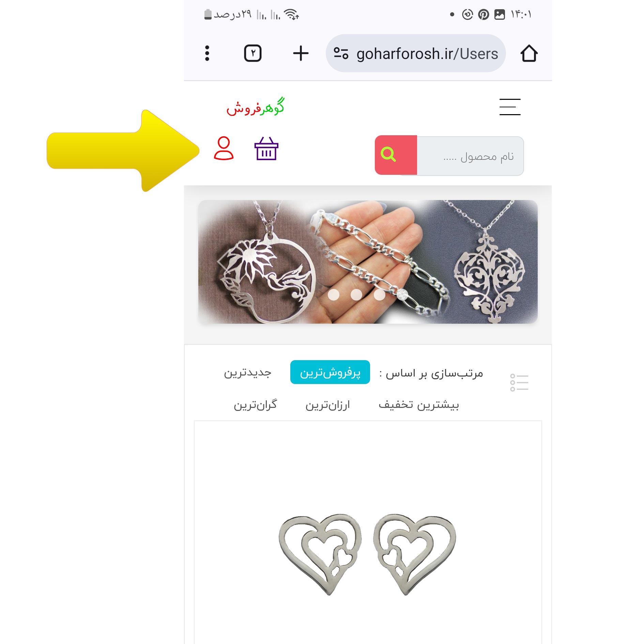Sort by پرفروش‌ترین tab
This screenshot has height=644, width=644.
330,372
